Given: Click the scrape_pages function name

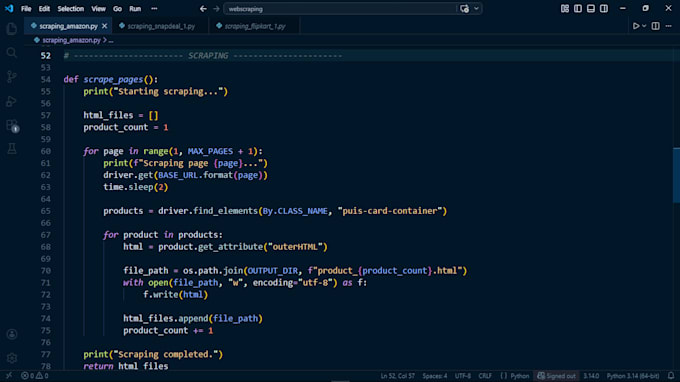Looking at the screenshot, I should click(x=113, y=79).
